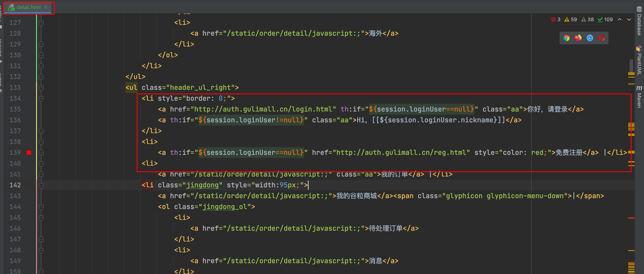The width and height of the screenshot is (644, 274).
Task: Open page preview in Safari browser
Action: [x=590, y=38]
